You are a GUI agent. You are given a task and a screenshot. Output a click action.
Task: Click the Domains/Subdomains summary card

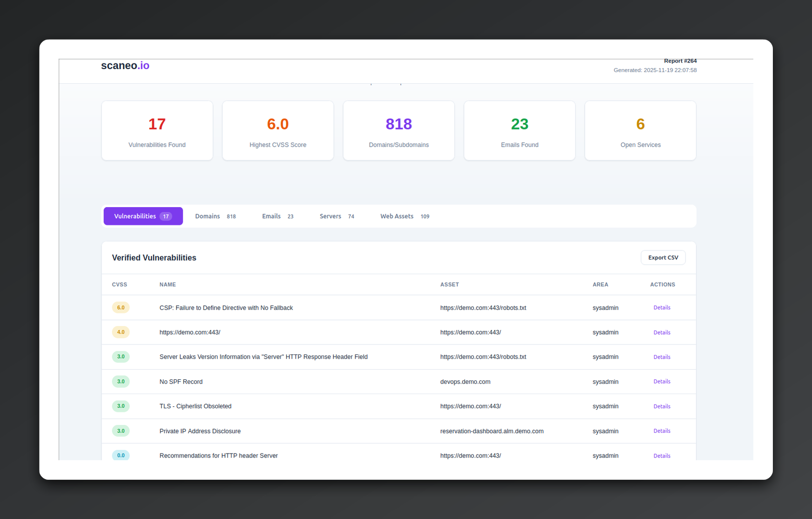(x=399, y=131)
